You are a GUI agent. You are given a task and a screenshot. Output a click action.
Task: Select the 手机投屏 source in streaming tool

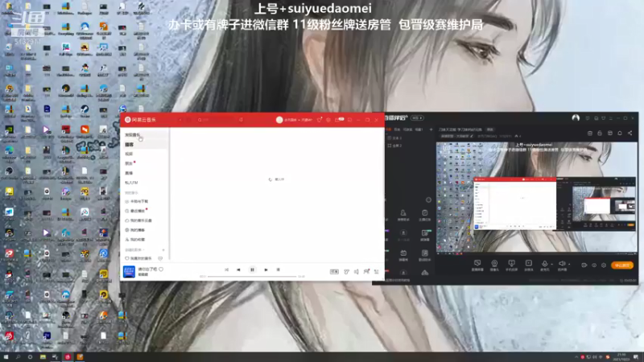pos(511,265)
